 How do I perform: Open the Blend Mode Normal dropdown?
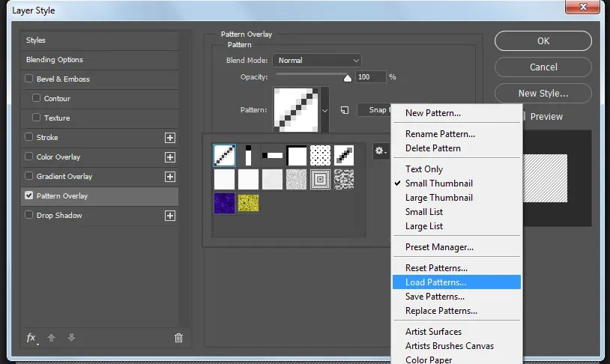click(317, 60)
